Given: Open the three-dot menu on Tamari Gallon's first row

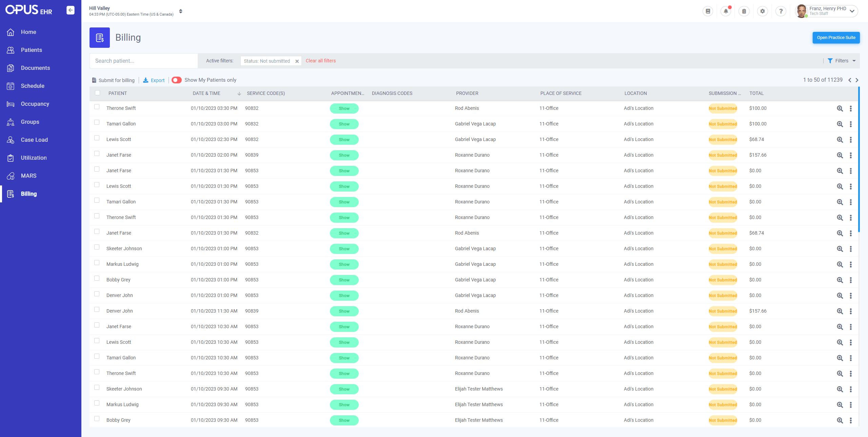Looking at the screenshot, I should click(x=851, y=124).
